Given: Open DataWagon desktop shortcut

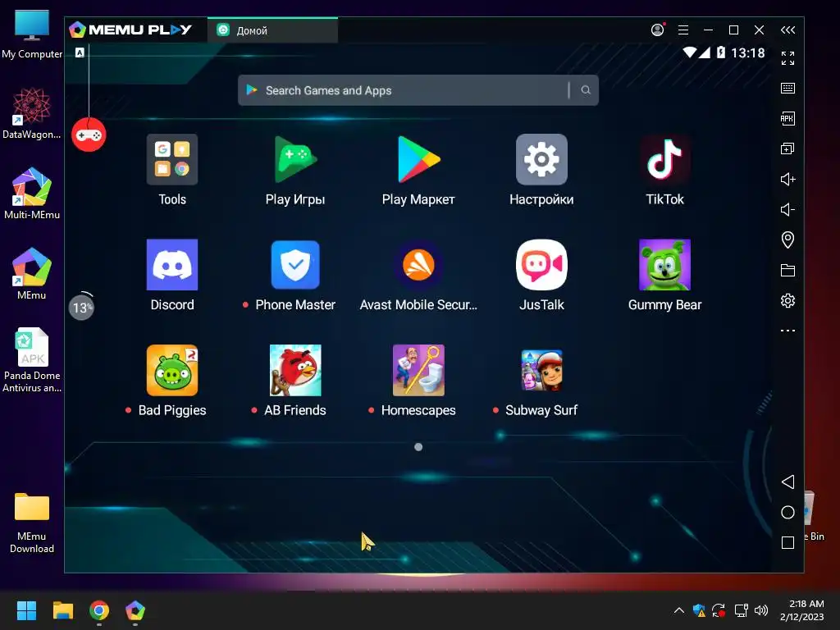Looking at the screenshot, I should pyautogui.click(x=32, y=113).
